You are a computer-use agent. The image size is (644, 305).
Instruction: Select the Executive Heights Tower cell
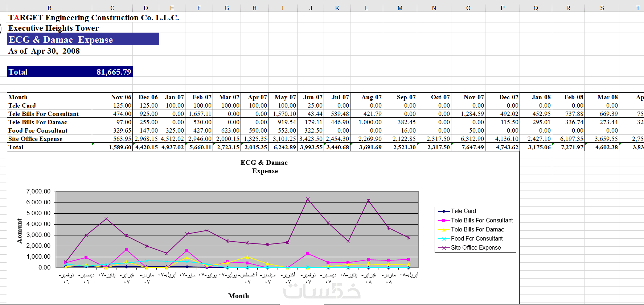(x=53, y=28)
